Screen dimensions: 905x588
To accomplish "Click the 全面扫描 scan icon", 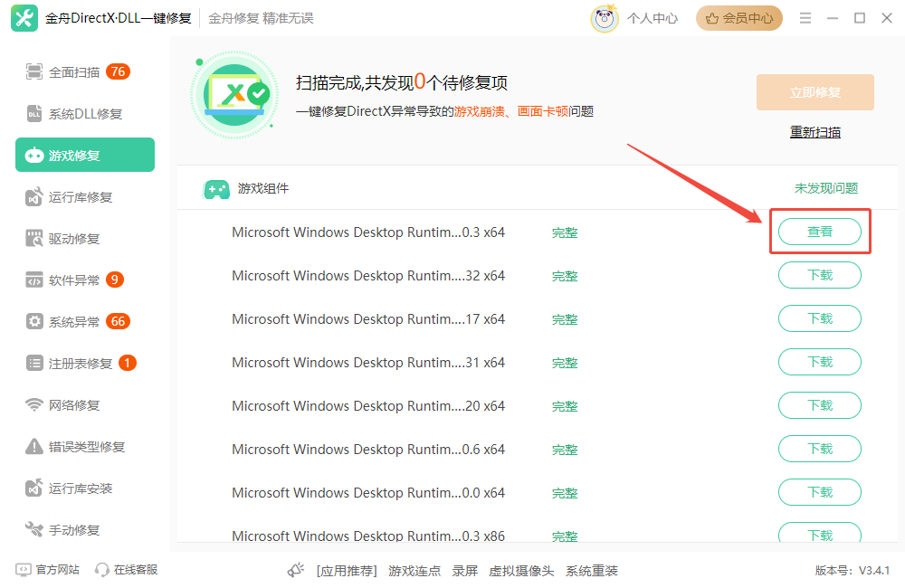I will click(x=34, y=71).
